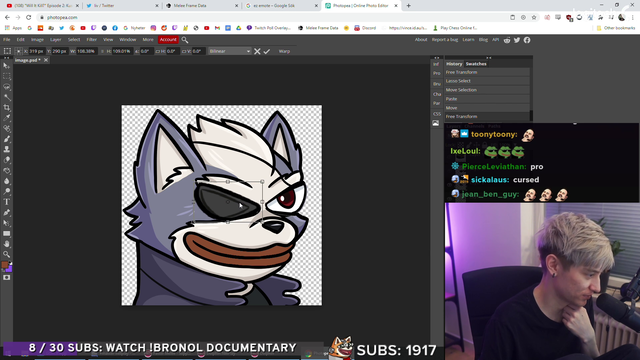640x360 pixels.
Task: Collapse the narrow side panel strip arrows
Action: click(437, 58)
